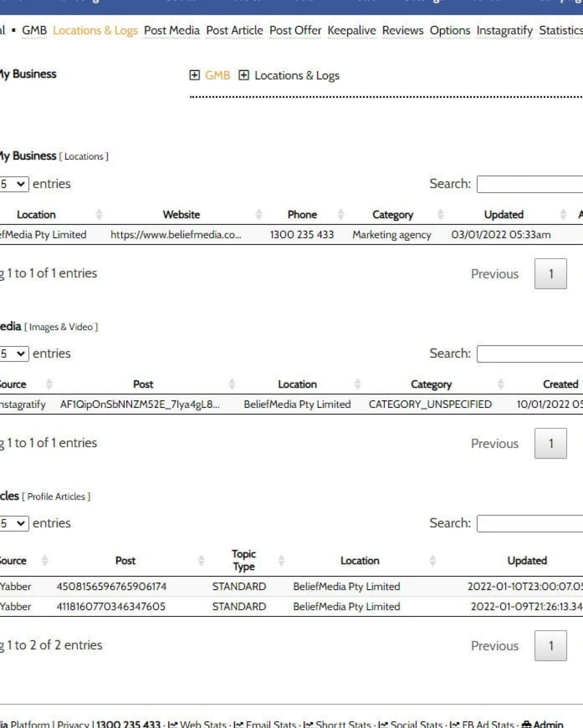The image size is (583, 728).
Task: Open the Admin icon link in footer
Action: [526, 724]
